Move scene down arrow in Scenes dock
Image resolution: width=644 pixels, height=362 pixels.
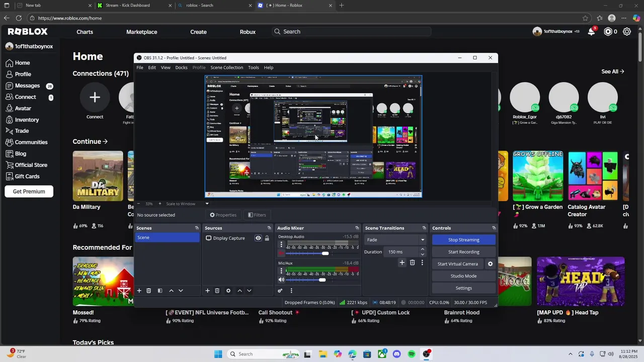(181, 291)
